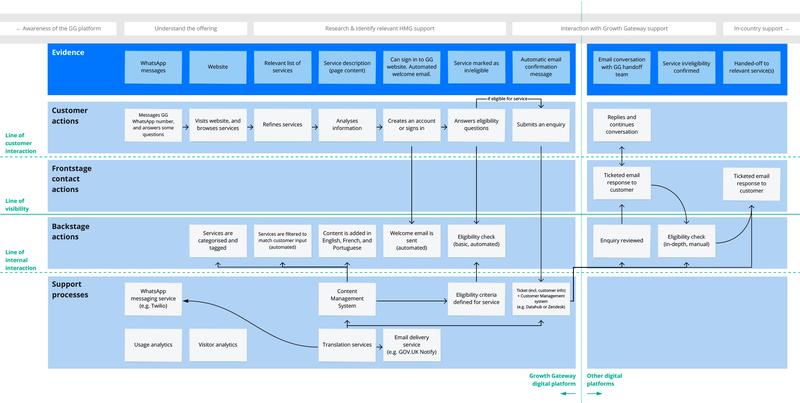This screenshot has width=800, height=403.
Task: Select the 'Handed-off to relevant service(s)' box
Action: (751, 66)
